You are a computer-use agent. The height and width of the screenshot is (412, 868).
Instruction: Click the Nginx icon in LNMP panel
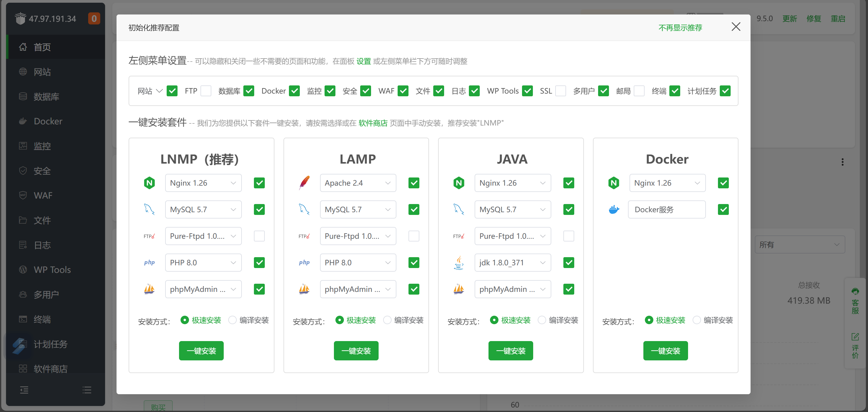[149, 183]
